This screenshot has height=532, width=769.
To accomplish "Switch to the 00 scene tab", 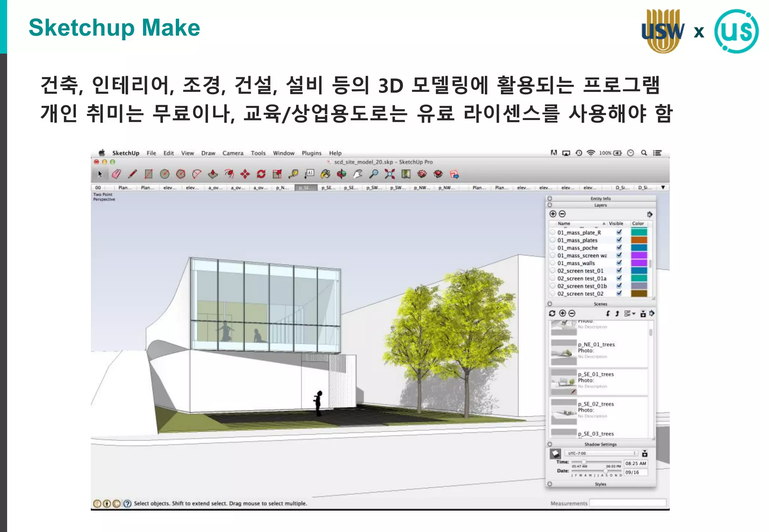I will point(98,188).
